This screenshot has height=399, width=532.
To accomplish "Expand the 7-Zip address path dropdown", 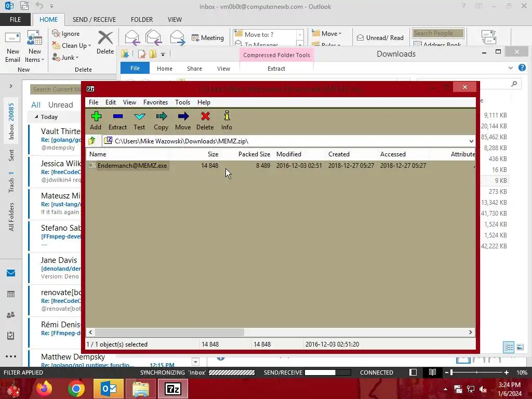I will (x=471, y=141).
